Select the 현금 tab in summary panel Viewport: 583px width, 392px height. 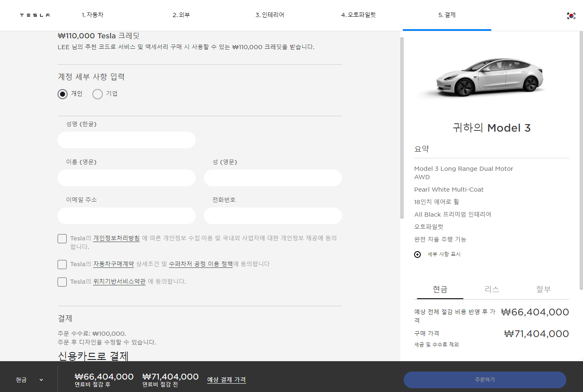(440, 290)
